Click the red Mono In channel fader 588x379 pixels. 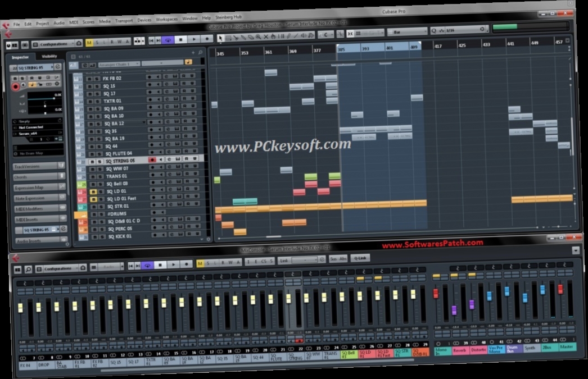tap(436, 293)
